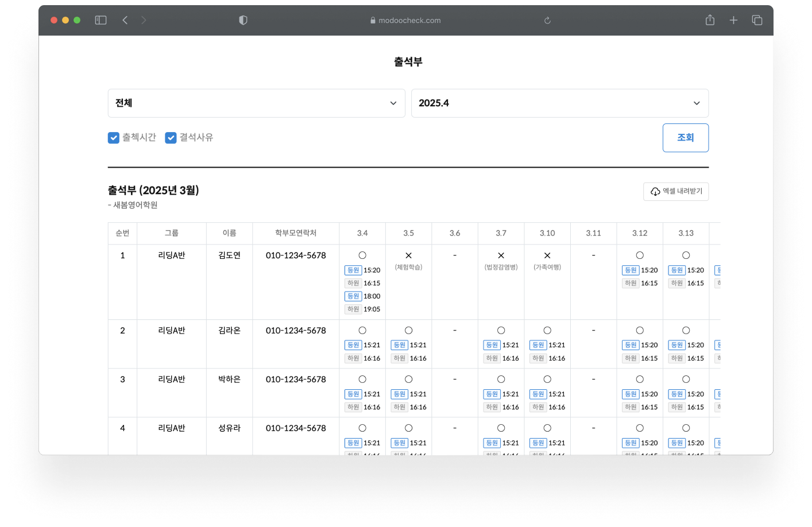
Task: Expand the 전체 group dropdown
Action: [x=256, y=103]
